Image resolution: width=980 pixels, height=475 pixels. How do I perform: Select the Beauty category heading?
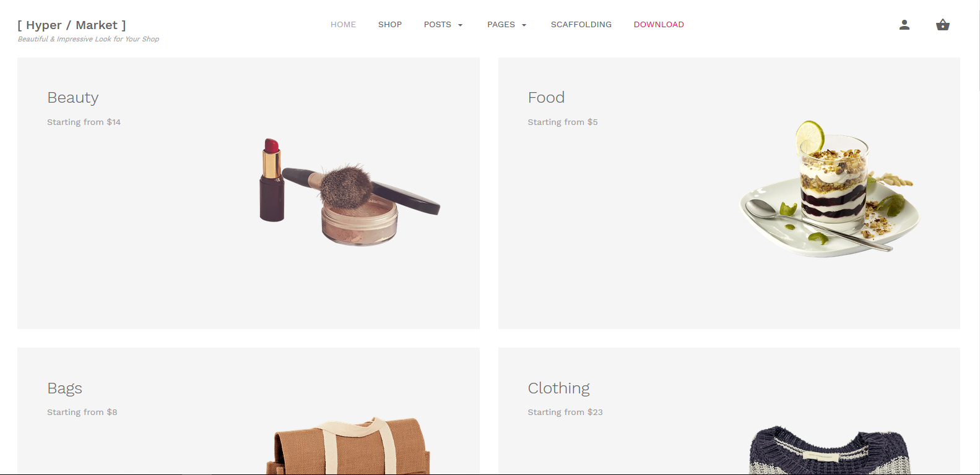point(73,98)
